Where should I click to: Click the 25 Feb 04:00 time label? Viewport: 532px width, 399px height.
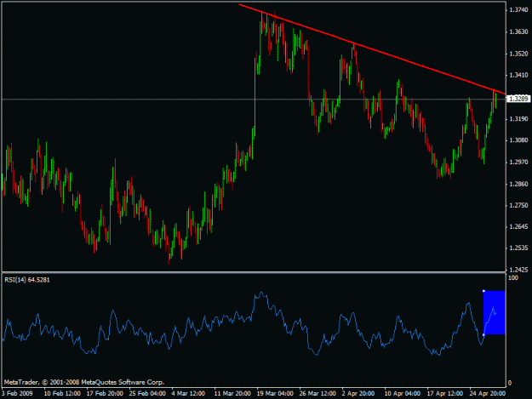(x=147, y=393)
